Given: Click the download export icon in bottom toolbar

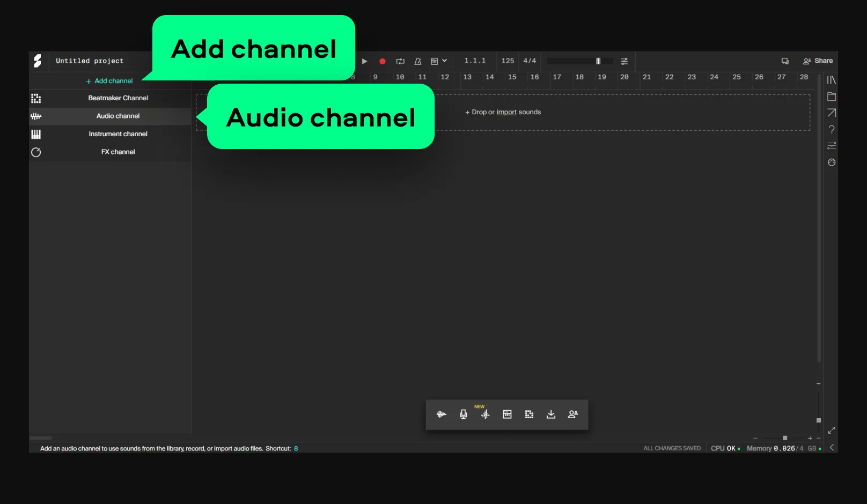Looking at the screenshot, I should pos(551,414).
